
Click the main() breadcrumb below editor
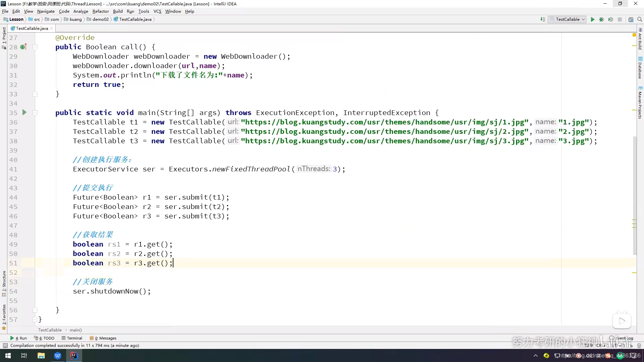pyautogui.click(x=76, y=330)
